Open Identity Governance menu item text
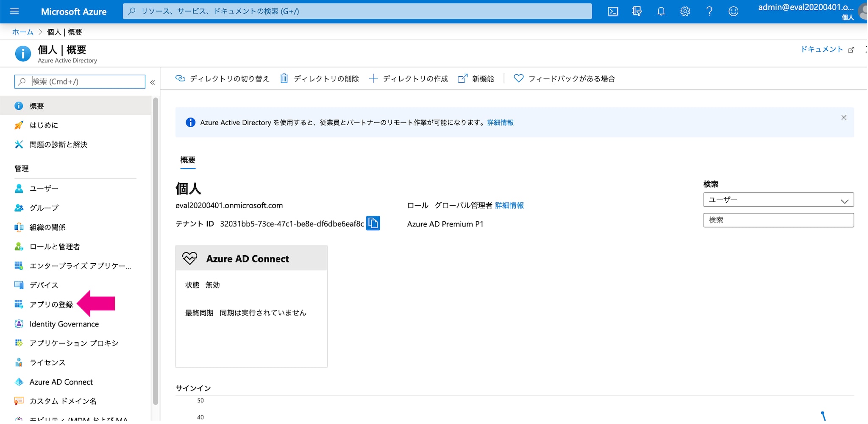 64,324
